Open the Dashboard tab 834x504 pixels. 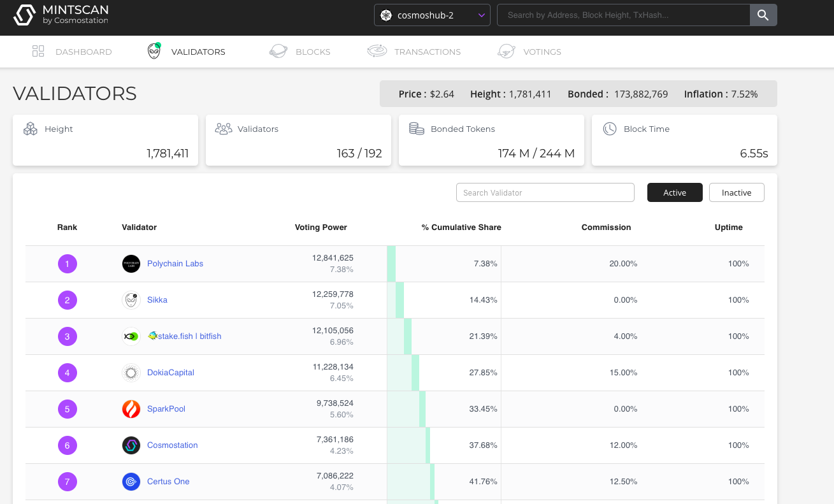72,52
